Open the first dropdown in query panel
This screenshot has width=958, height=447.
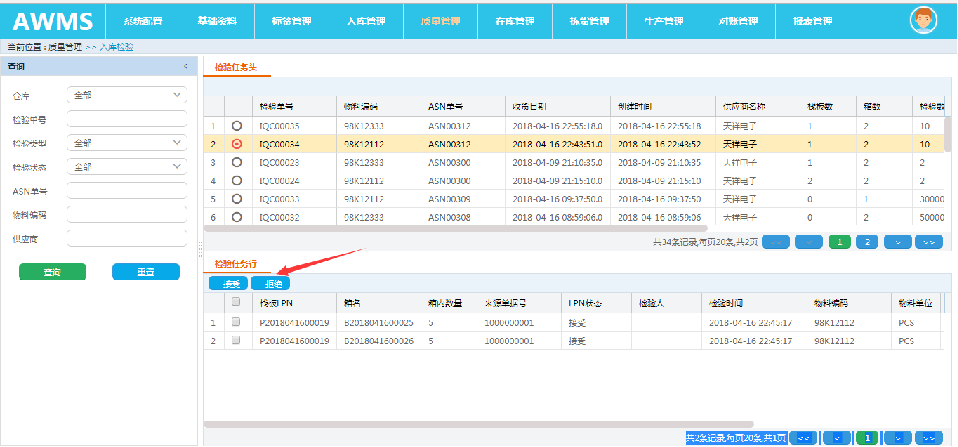point(127,96)
